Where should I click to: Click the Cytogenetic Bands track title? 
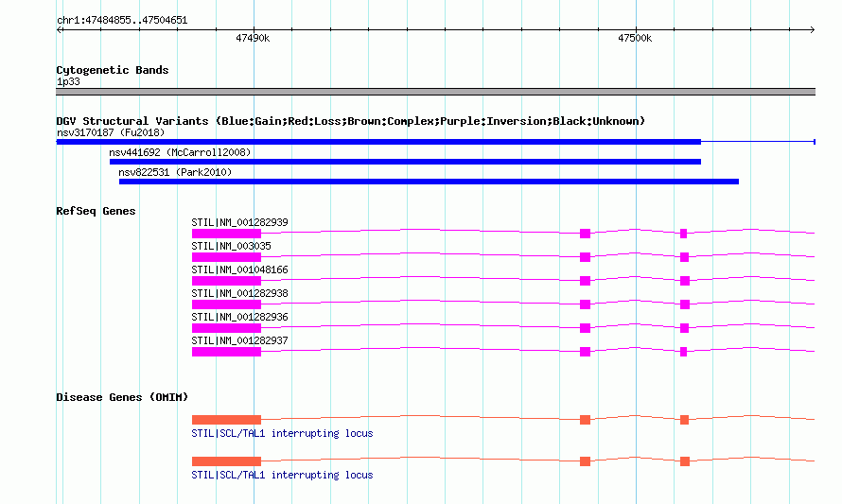pos(113,70)
